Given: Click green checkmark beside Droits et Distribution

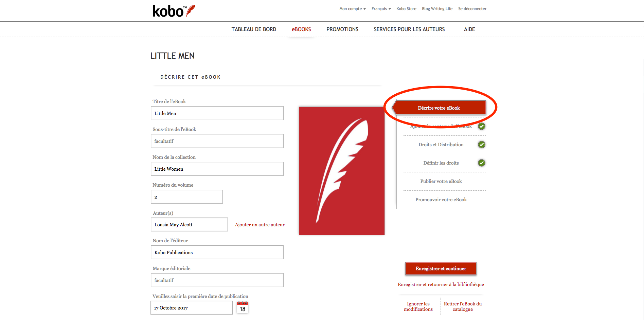Looking at the screenshot, I should click(482, 145).
